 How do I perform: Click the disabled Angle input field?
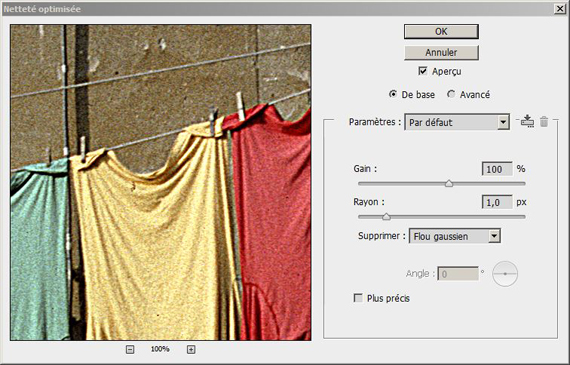coord(458,273)
